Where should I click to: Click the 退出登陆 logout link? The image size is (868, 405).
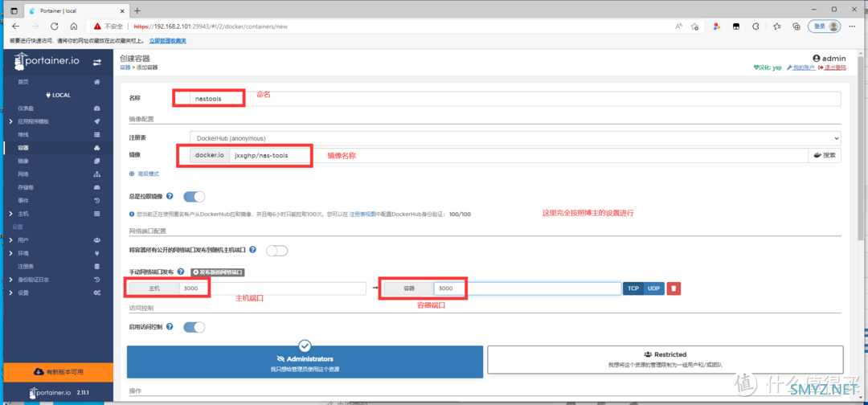click(x=832, y=67)
